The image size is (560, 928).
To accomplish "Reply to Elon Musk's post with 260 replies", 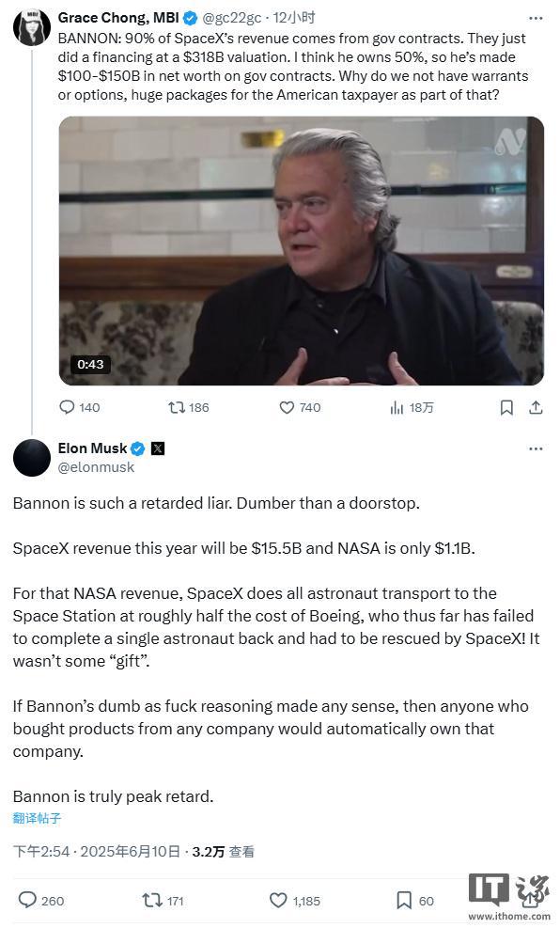I will click(40, 900).
